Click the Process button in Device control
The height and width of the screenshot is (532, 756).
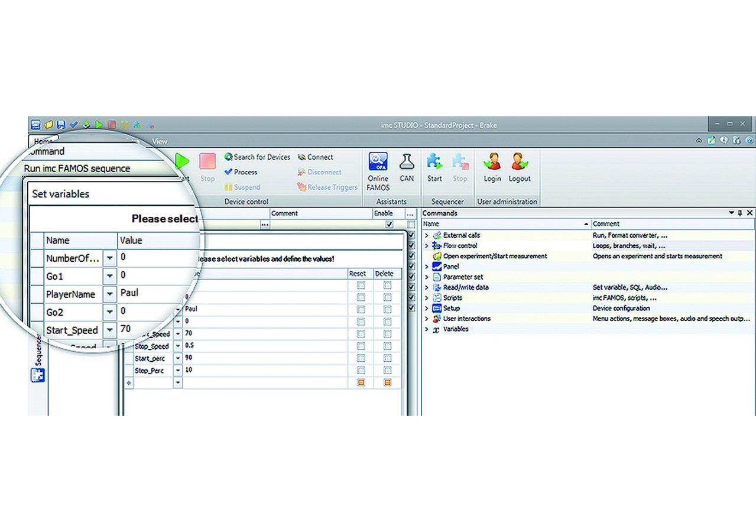(x=241, y=172)
